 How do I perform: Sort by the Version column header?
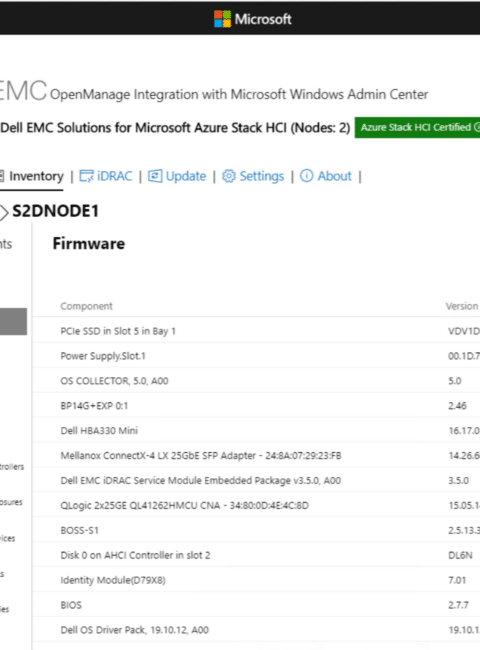coord(462,306)
